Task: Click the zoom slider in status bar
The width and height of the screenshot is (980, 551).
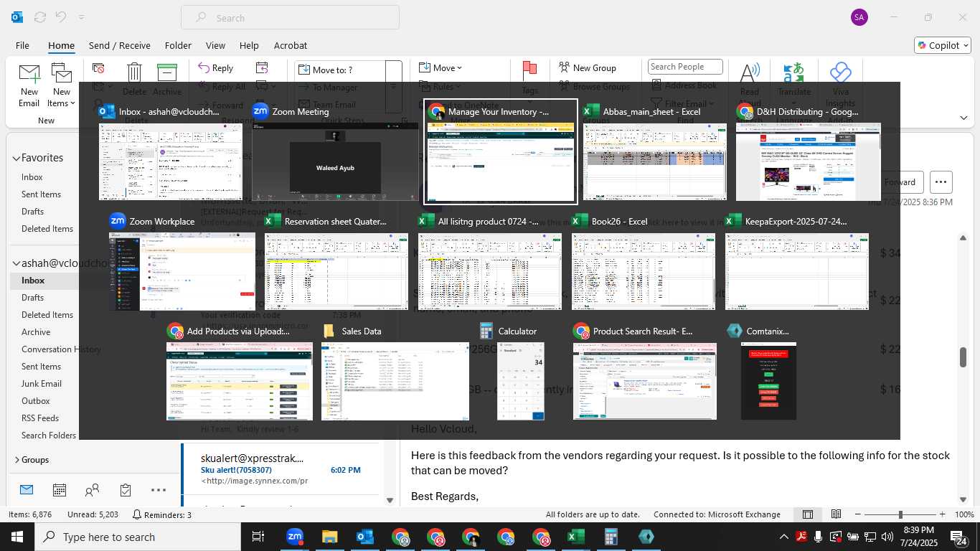Action: tap(900, 514)
